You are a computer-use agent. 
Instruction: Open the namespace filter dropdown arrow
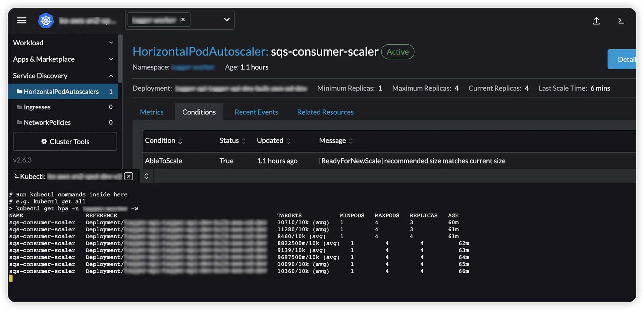[227, 20]
